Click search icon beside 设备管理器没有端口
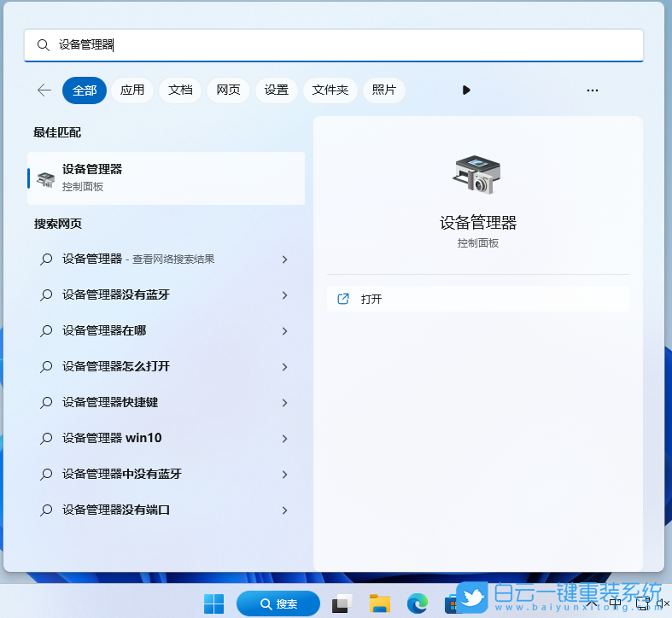This screenshot has width=672, height=618. click(46, 510)
